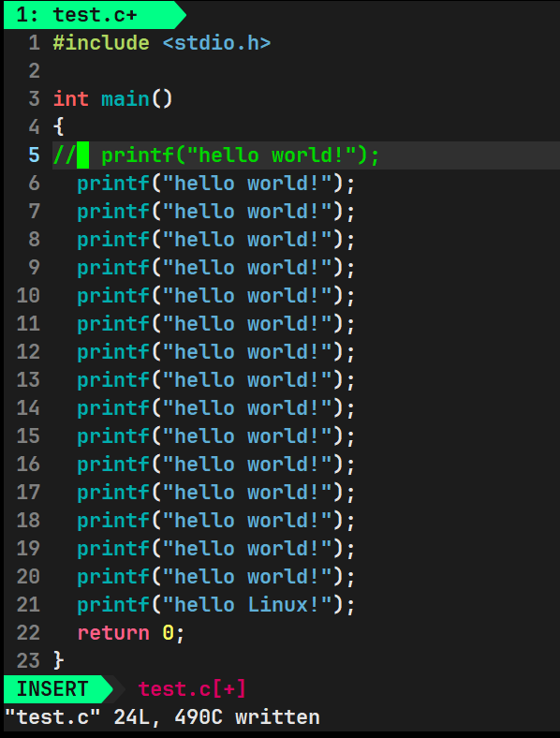The image size is (560, 738).
Task: Click the green cursor block on line 5
Action: (82, 155)
